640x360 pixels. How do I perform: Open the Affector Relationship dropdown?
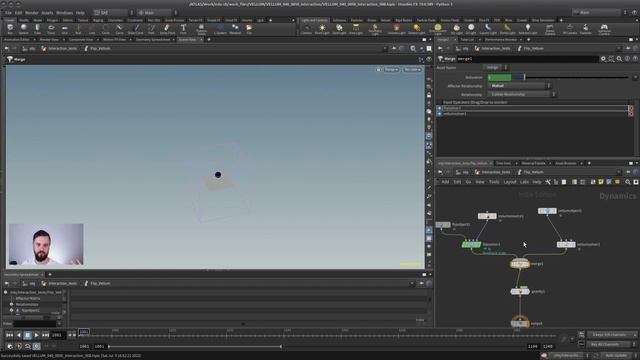point(519,86)
